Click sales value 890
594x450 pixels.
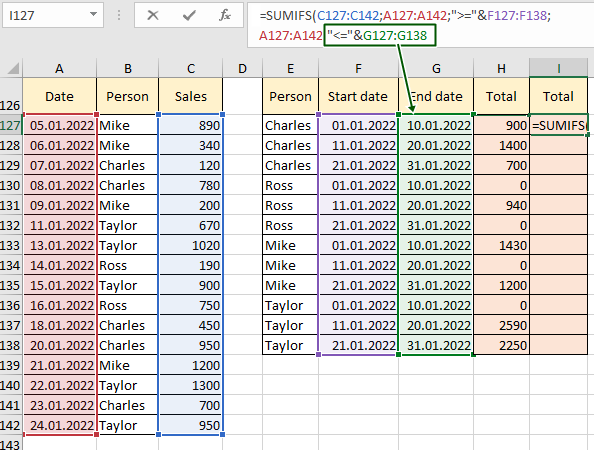(191, 125)
